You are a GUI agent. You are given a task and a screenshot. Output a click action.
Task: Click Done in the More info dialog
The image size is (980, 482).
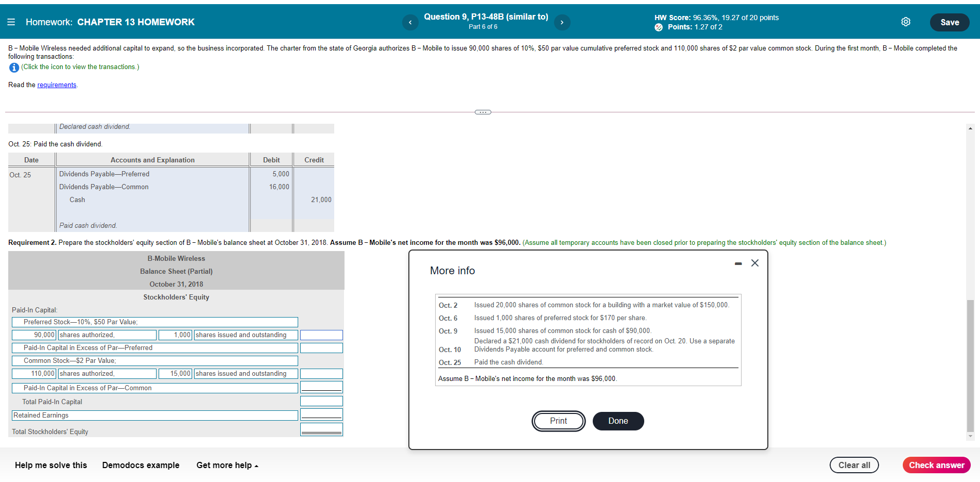tap(618, 421)
